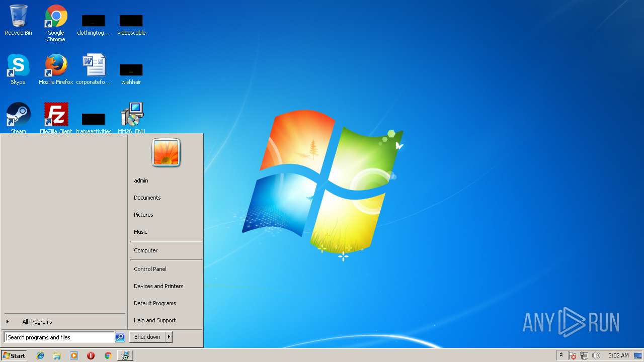Open Action Center flag tray icon
The image size is (644, 362).
click(572, 355)
